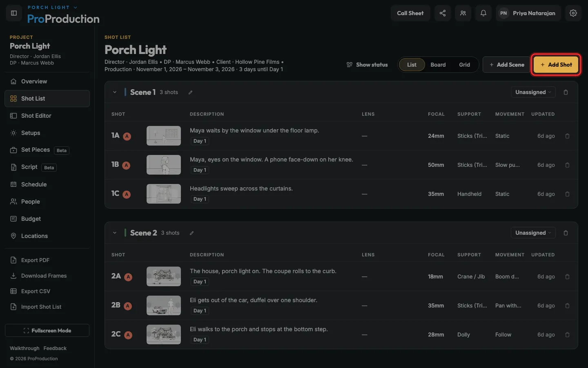Open the notifications bell
The height and width of the screenshot is (368, 588).
pyautogui.click(x=483, y=13)
